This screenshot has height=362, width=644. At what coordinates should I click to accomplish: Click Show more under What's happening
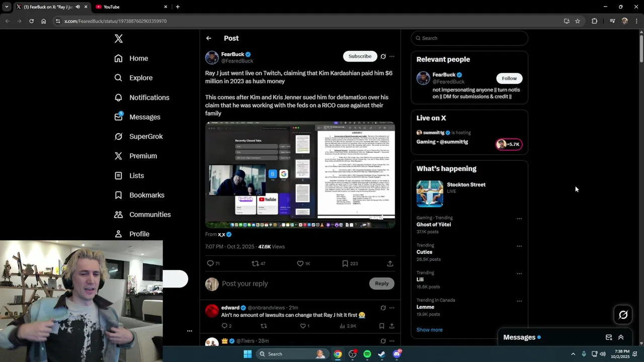430,330
